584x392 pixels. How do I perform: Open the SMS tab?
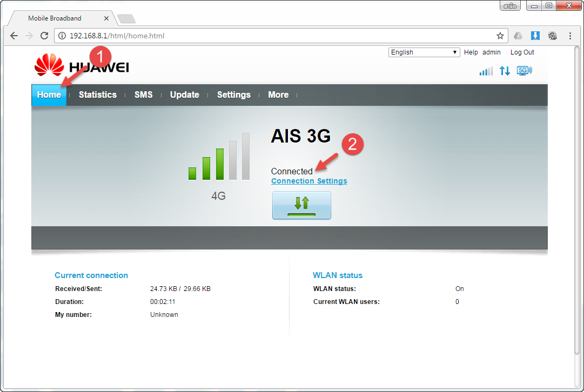143,95
